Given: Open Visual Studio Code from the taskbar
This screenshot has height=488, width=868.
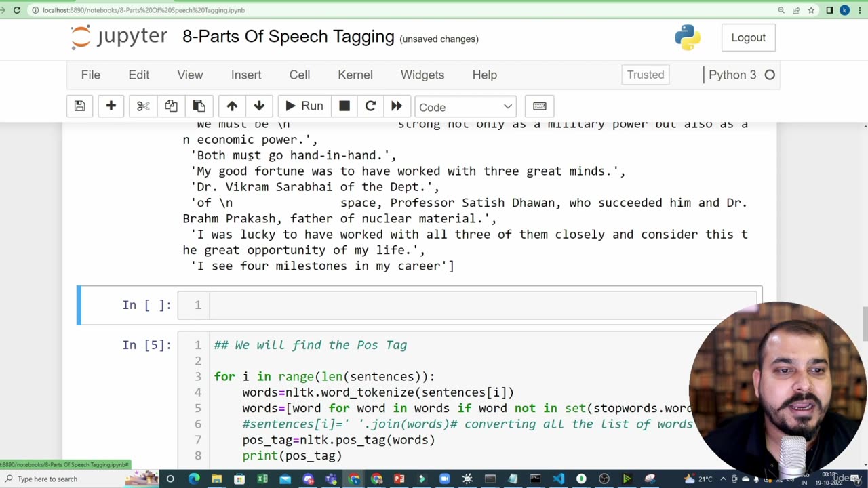Looking at the screenshot, I should 558,479.
